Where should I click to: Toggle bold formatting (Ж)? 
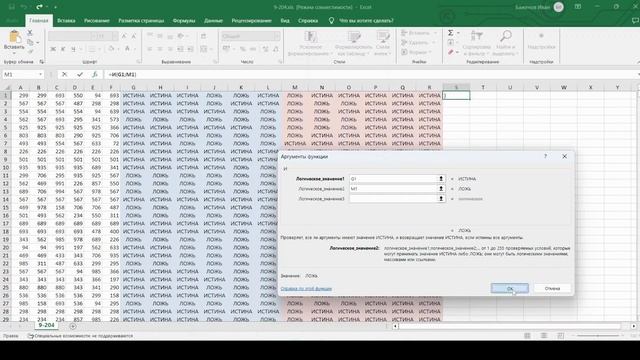coord(53,49)
